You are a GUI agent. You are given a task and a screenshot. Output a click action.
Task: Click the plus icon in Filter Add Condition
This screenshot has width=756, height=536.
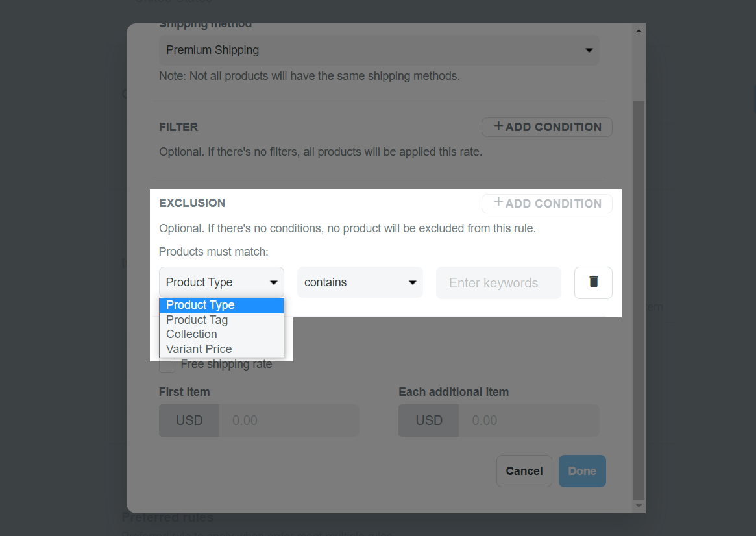click(498, 127)
